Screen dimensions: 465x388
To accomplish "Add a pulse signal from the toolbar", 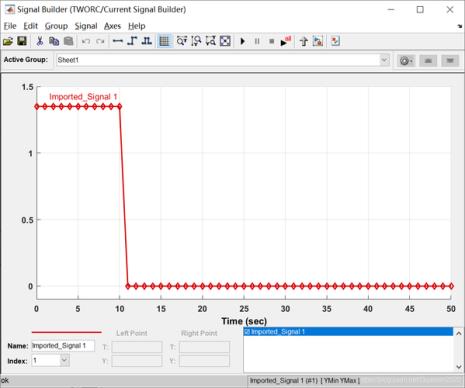I will 147,41.
